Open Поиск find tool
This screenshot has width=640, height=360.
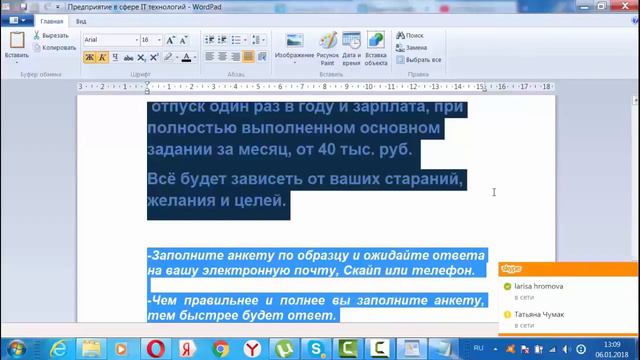click(410, 36)
